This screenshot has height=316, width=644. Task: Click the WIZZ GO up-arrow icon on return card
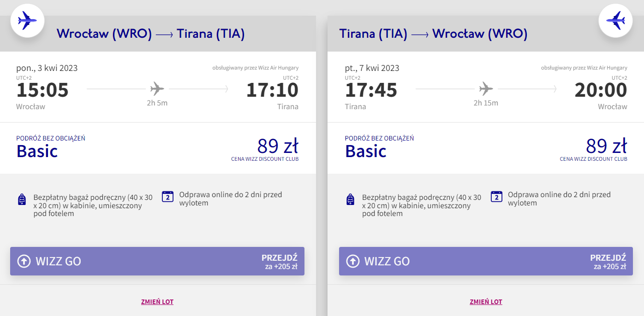click(x=352, y=261)
